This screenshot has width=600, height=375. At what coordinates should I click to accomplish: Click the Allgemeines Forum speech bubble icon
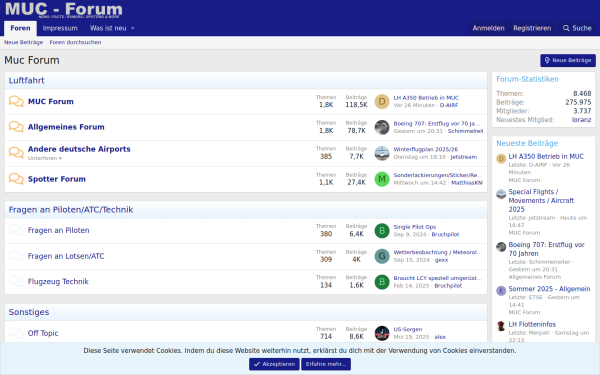click(16, 127)
